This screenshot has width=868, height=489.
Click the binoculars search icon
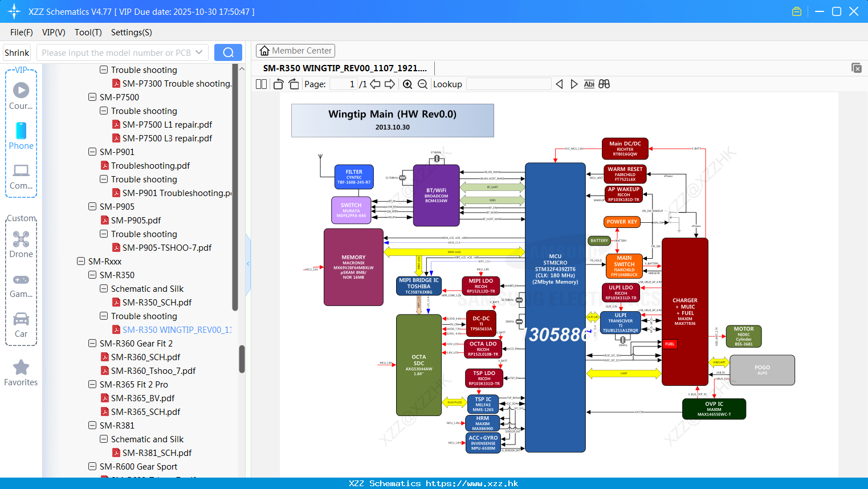[604, 84]
